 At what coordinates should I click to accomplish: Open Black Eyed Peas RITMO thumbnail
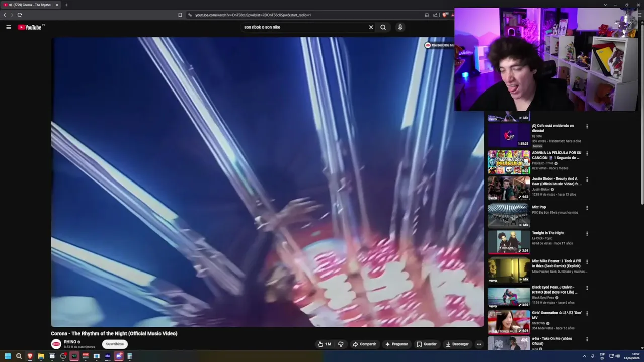(x=509, y=297)
